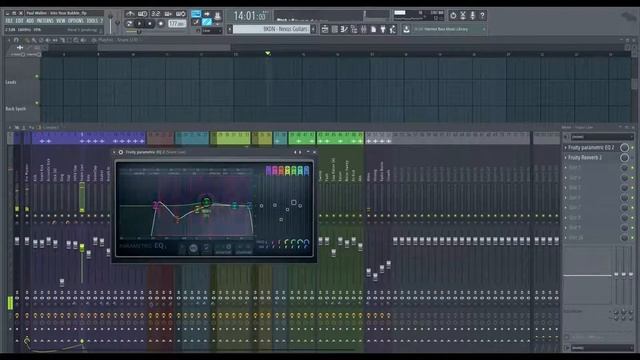The height and width of the screenshot is (360, 640).
Task: Select the highlighted blue snap mode icon
Action: click(x=207, y=22)
